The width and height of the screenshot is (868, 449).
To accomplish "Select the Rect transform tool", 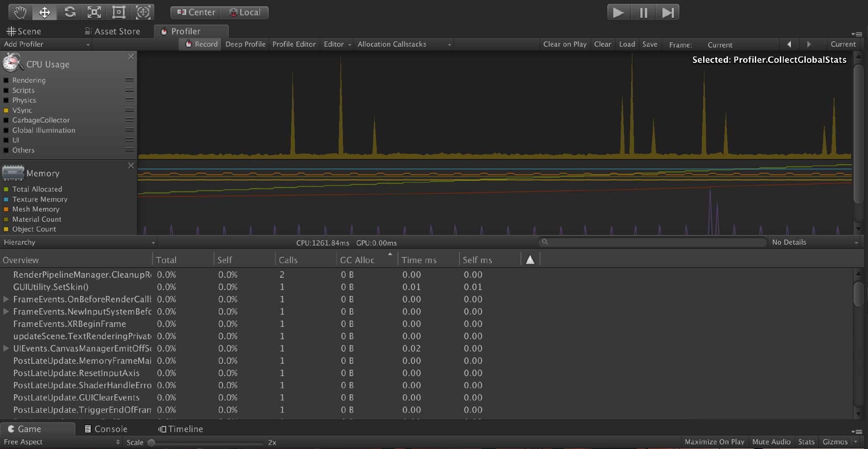I will pyautogui.click(x=119, y=12).
